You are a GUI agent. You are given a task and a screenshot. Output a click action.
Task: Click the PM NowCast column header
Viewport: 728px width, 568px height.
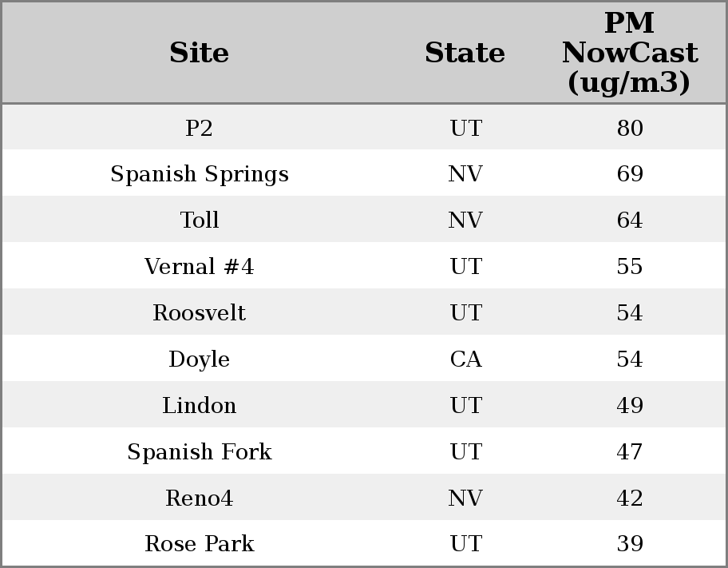pos(629,54)
